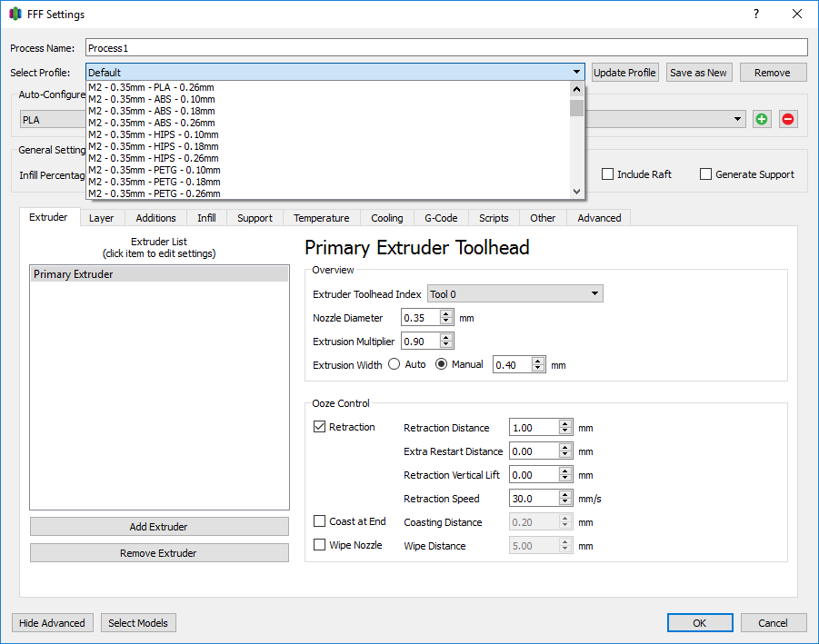
Task: Click the red remove auto-configure icon
Action: point(788,119)
